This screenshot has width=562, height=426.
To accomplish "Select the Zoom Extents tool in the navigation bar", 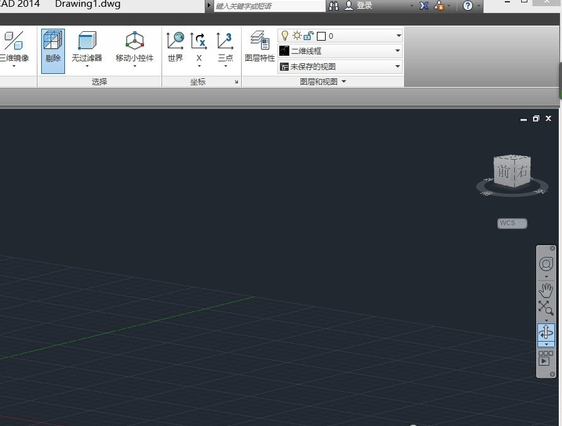I will 546,308.
